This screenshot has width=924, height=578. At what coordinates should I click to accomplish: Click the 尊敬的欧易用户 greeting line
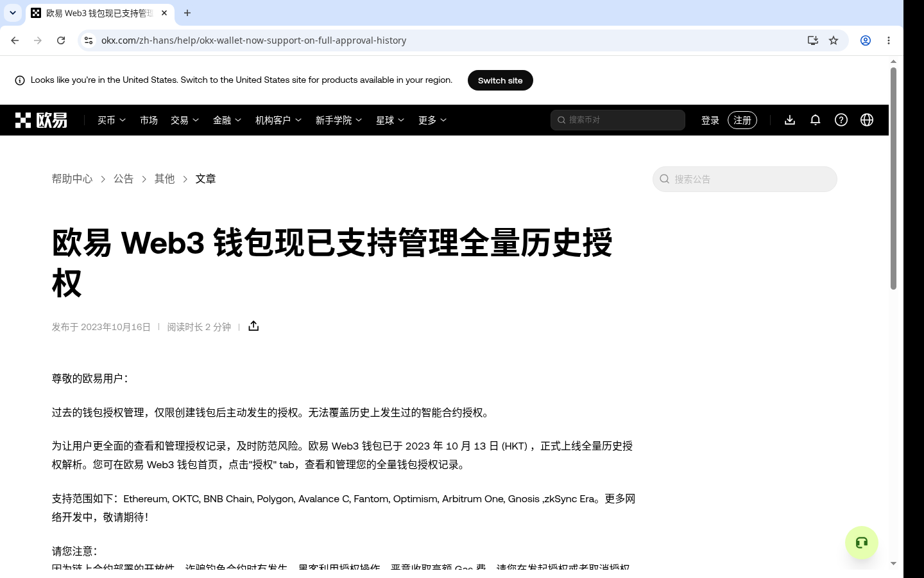[91, 378]
